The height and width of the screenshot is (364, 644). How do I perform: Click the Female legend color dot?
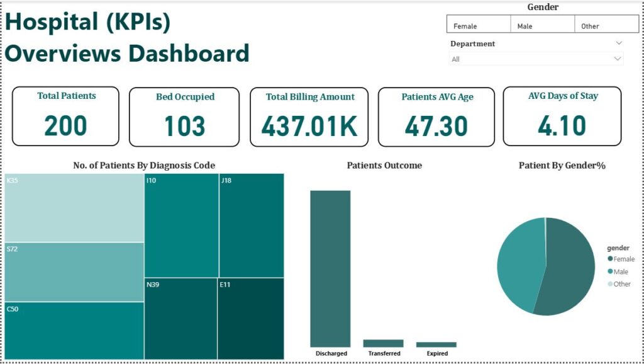[610, 259]
